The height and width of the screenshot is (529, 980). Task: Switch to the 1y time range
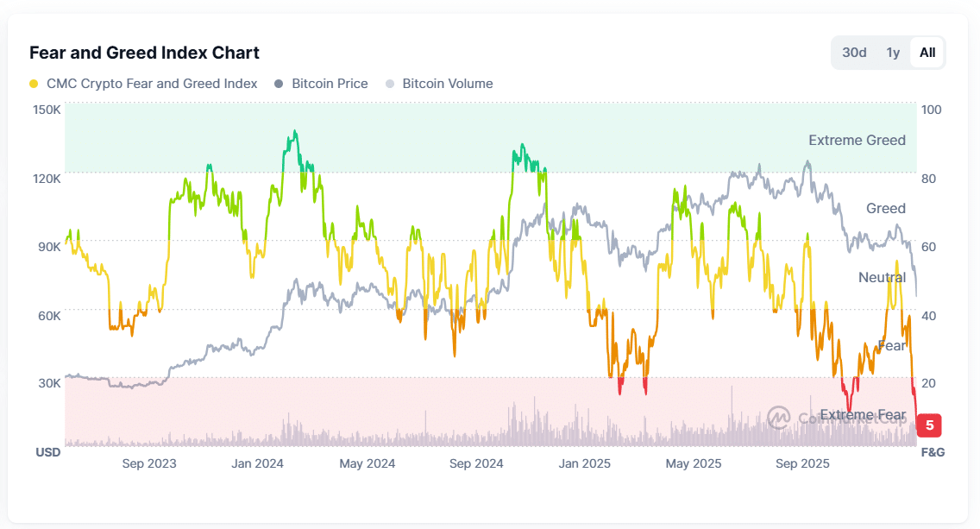point(893,53)
